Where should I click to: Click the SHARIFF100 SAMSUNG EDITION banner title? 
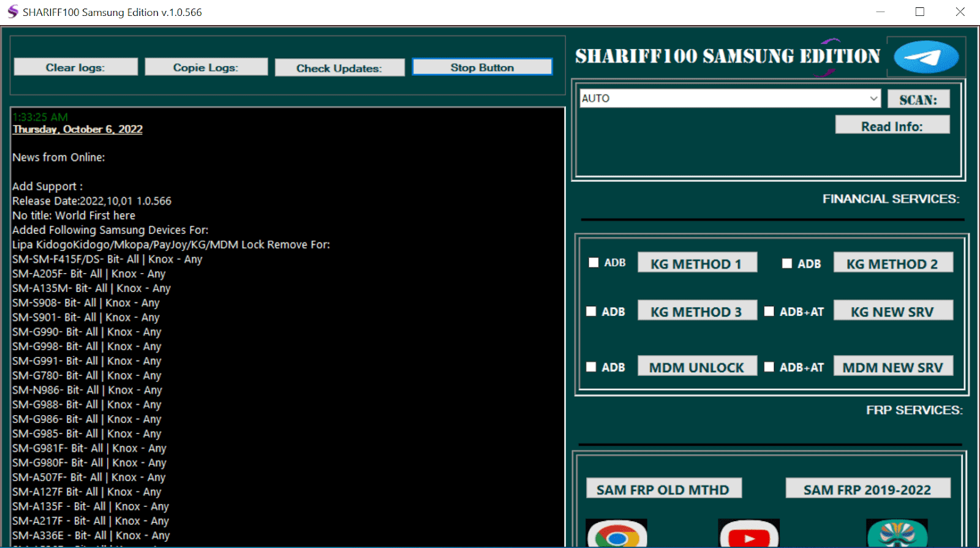[x=727, y=56]
